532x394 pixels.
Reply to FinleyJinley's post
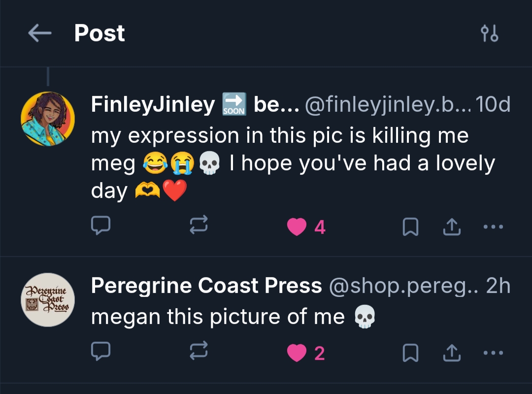(100, 227)
